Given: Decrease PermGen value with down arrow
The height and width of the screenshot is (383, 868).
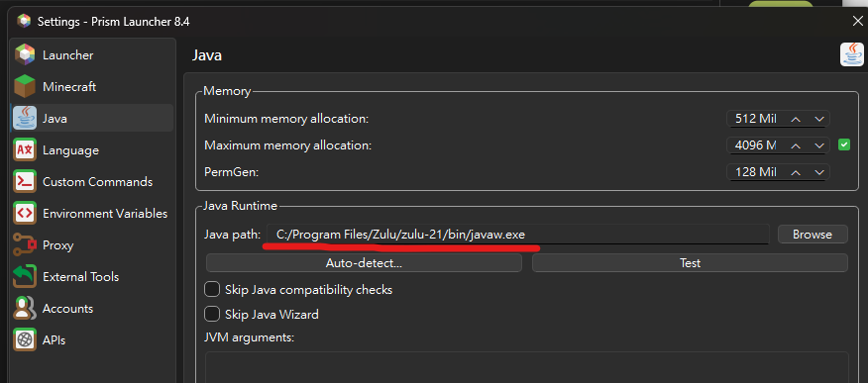Looking at the screenshot, I should (x=819, y=172).
